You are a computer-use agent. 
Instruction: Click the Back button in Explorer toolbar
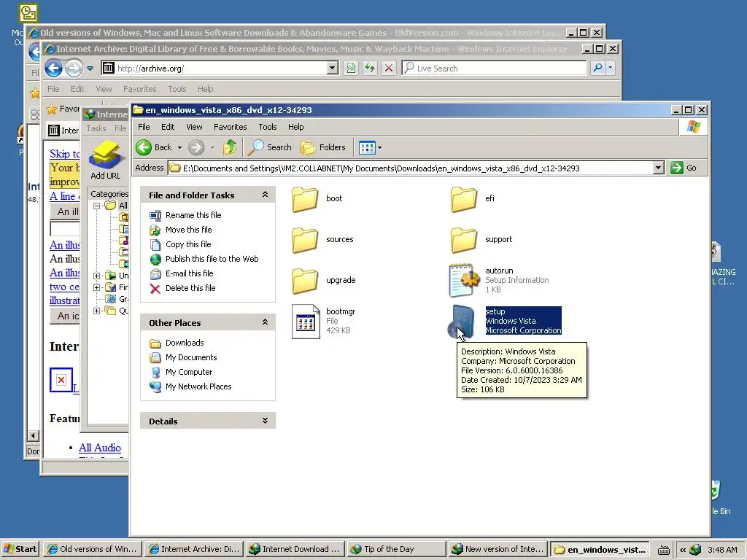tap(153, 147)
